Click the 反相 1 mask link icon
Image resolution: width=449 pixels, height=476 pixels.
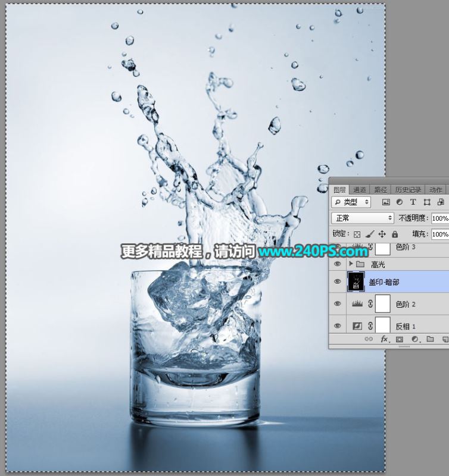(x=370, y=326)
